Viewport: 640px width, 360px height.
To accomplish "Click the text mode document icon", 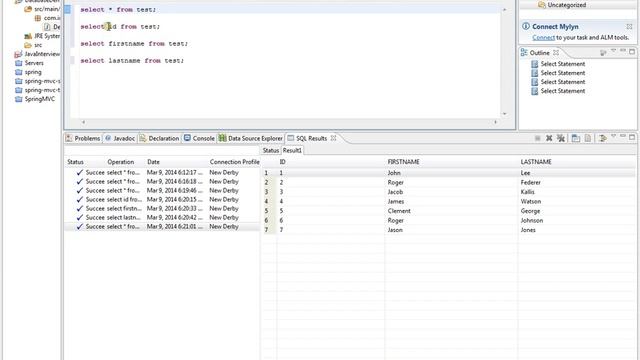I will (x=588, y=138).
